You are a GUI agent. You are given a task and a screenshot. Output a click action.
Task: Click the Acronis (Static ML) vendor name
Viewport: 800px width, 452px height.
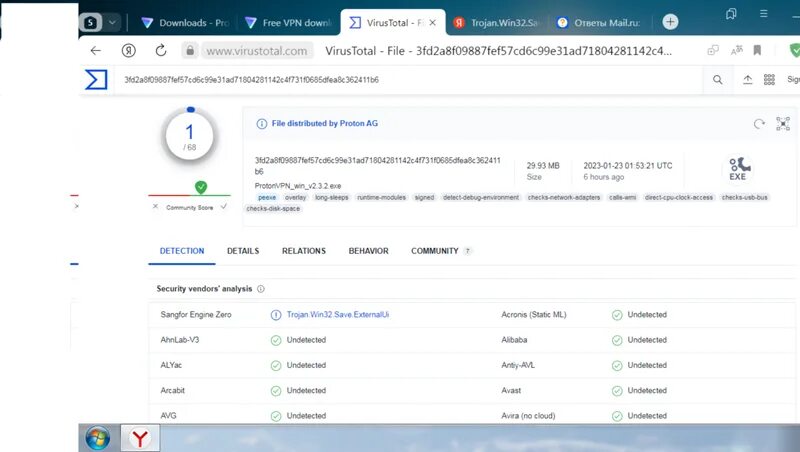534,315
